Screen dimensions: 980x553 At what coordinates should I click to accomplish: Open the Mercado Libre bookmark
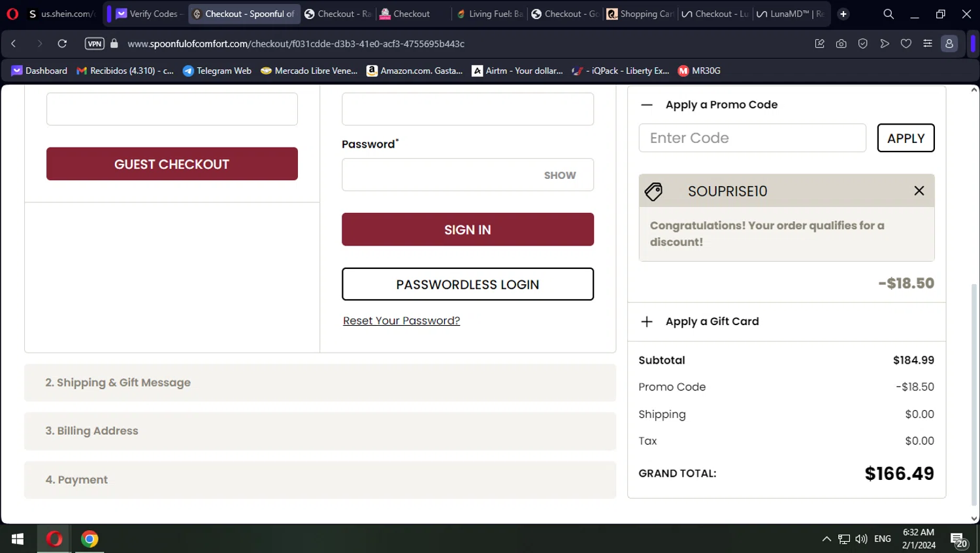[x=309, y=71]
